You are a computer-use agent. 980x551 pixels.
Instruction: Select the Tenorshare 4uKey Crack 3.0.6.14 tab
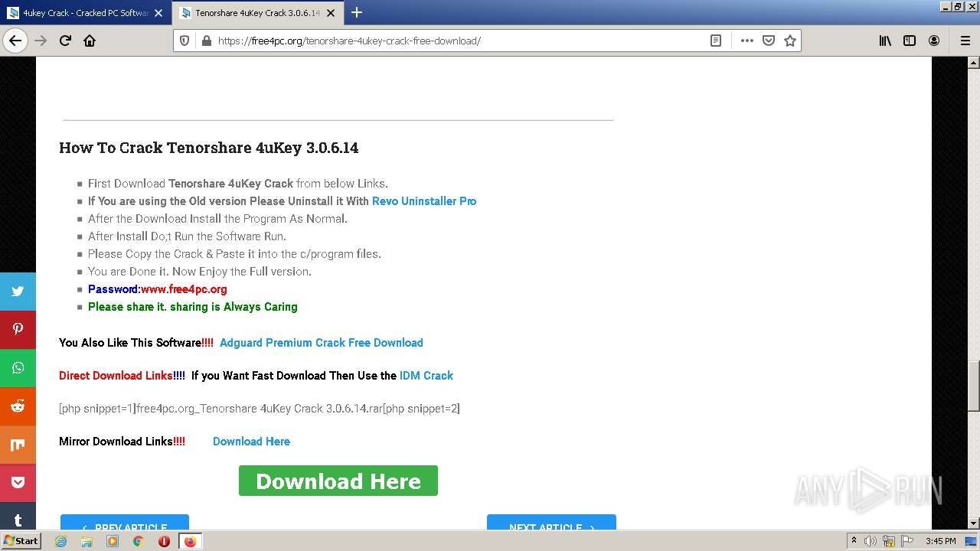(258, 13)
